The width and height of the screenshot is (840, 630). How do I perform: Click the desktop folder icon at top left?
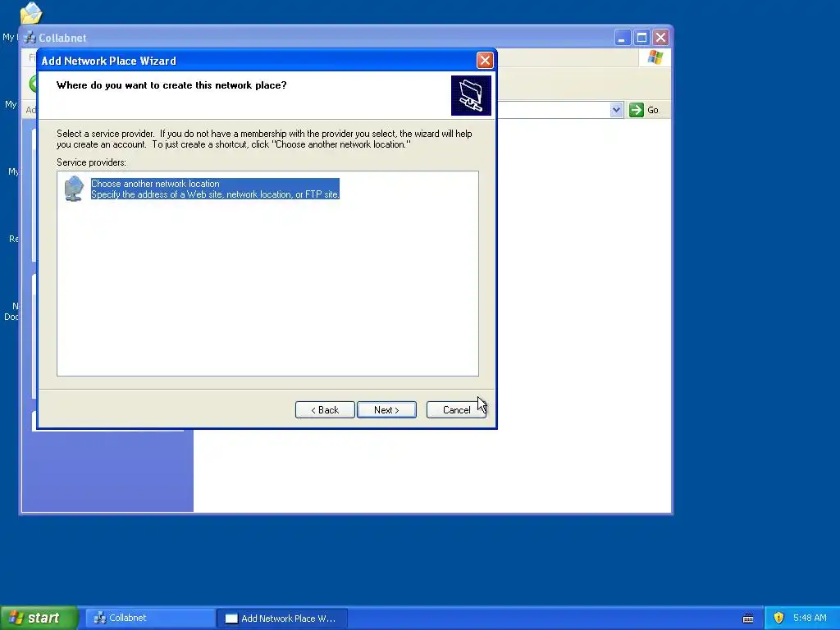point(31,13)
